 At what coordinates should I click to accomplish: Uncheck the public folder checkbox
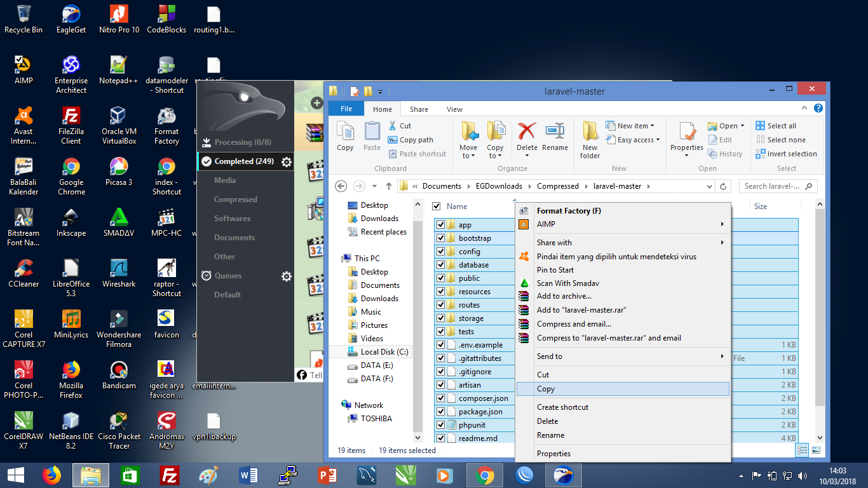coord(440,278)
